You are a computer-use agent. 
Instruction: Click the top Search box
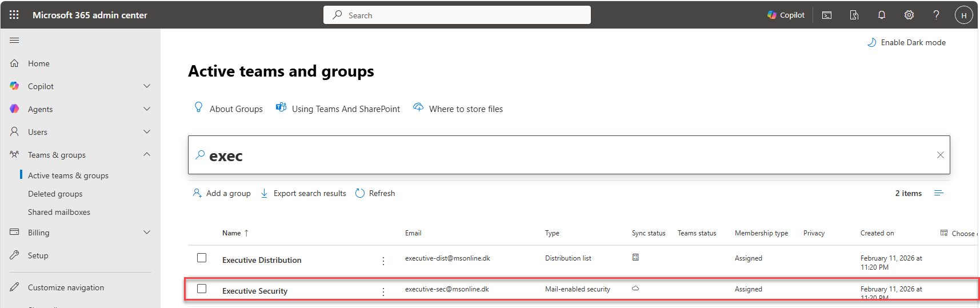pos(457,15)
